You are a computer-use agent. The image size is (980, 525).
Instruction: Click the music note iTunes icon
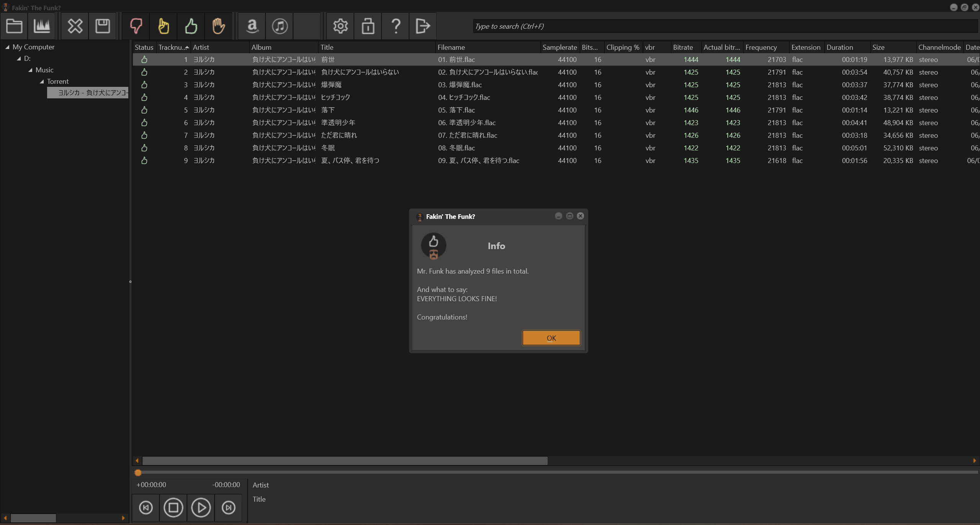pos(280,26)
